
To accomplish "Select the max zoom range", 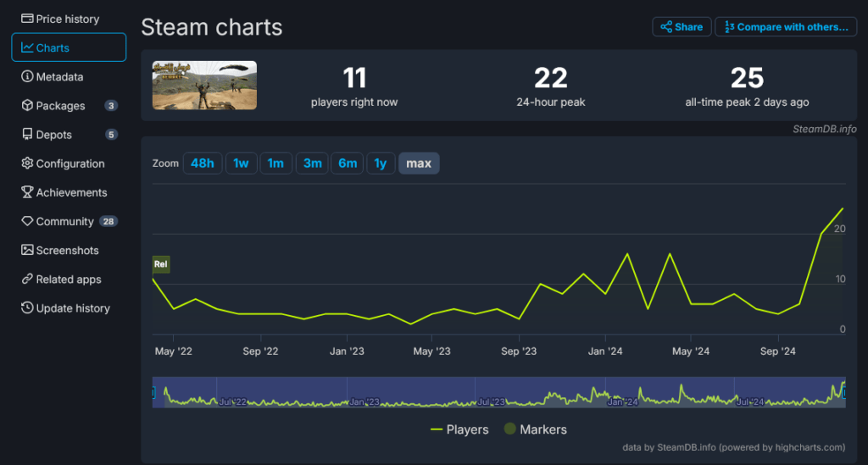I will [x=419, y=163].
